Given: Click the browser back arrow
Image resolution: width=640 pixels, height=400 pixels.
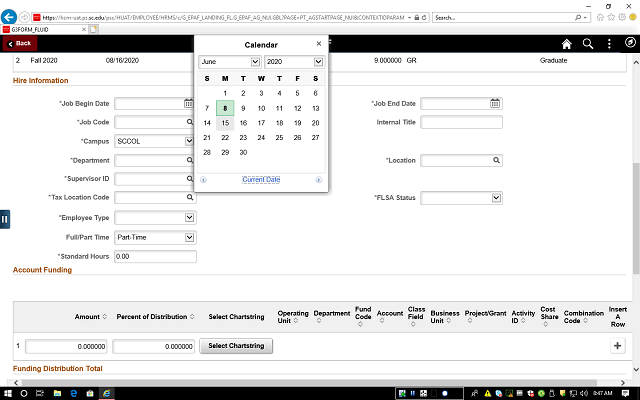Looking at the screenshot, I should [x=9, y=17].
